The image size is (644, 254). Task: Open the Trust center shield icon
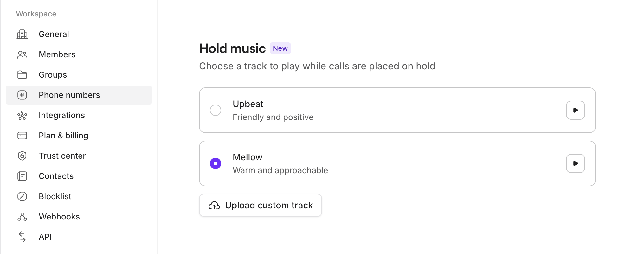(x=22, y=156)
